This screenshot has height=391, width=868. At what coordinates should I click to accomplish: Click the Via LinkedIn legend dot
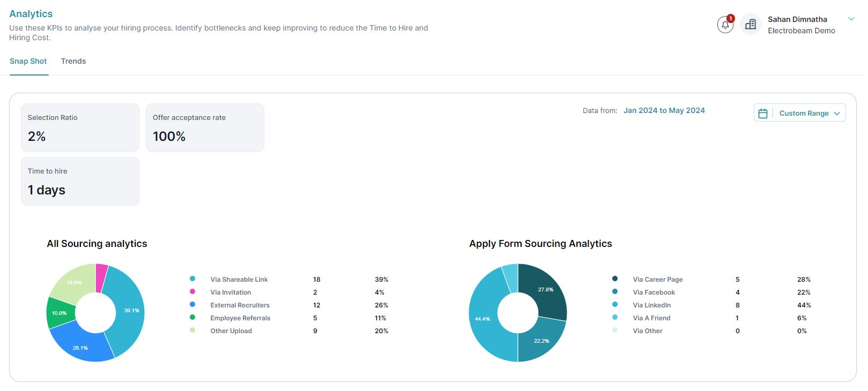click(615, 304)
